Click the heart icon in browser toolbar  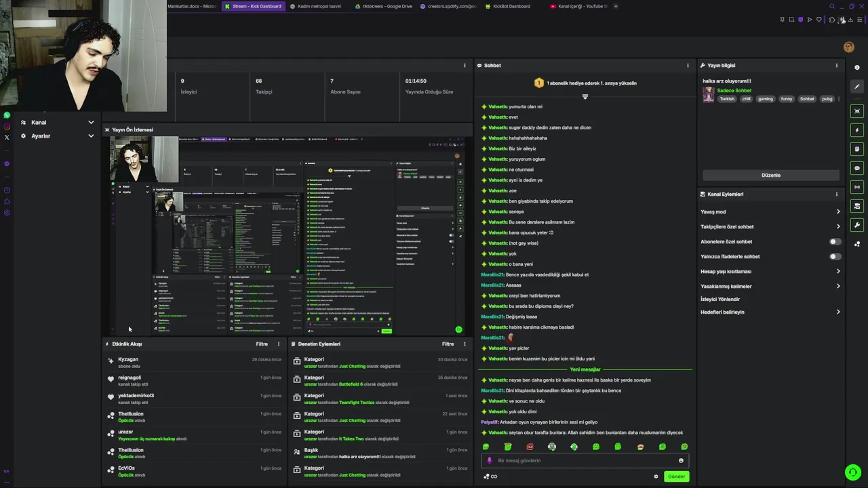[818, 20]
